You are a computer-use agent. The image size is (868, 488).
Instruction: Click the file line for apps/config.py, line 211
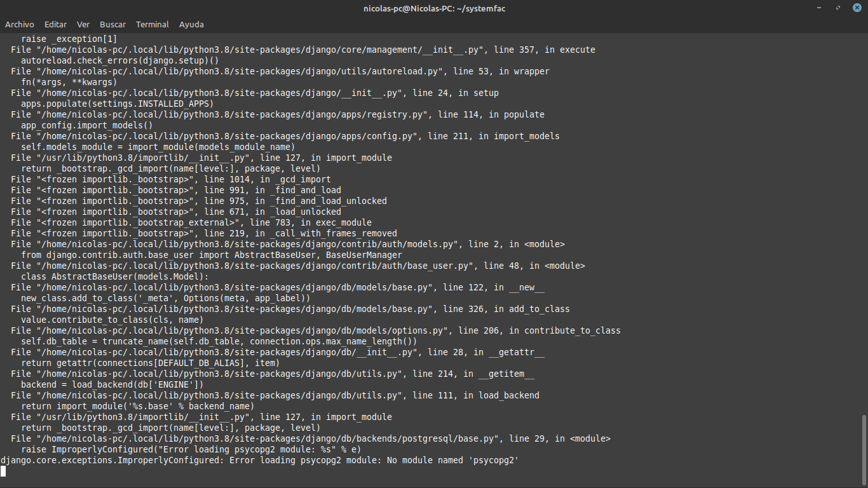click(285, 136)
